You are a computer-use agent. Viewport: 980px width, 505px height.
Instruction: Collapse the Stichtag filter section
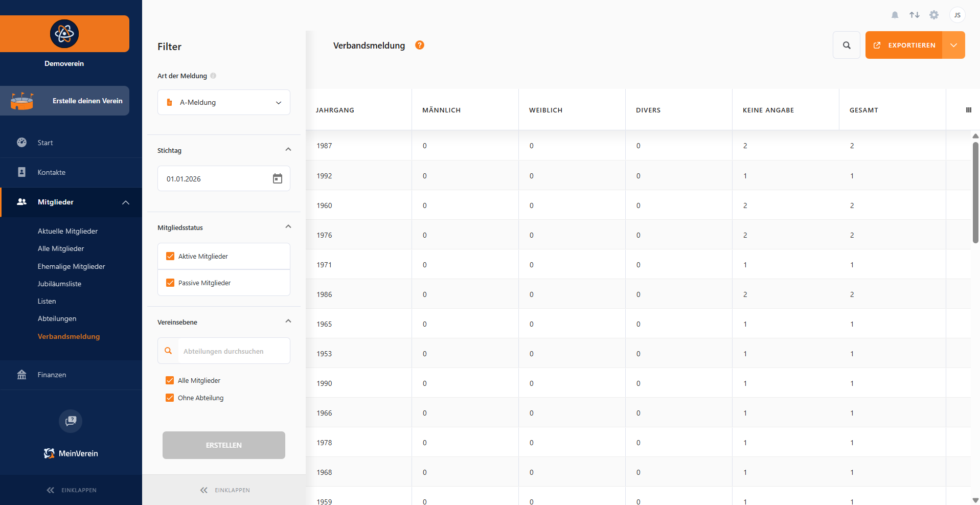pyautogui.click(x=288, y=150)
